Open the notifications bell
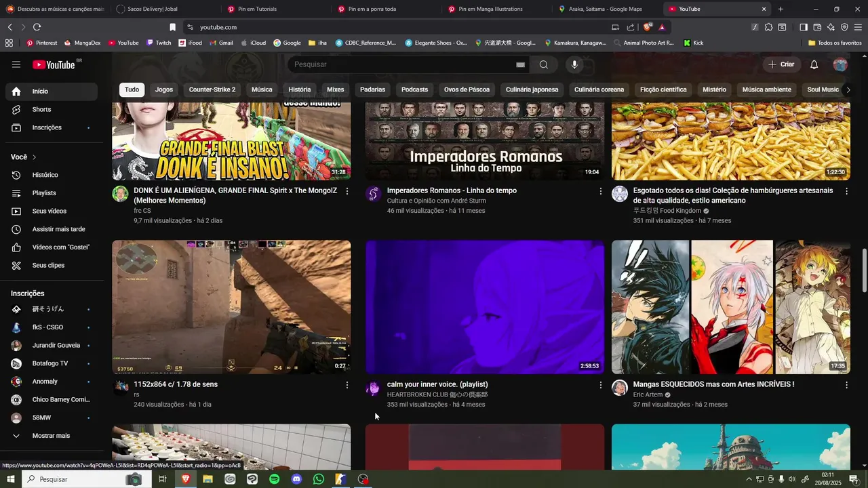The height and width of the screenshot is (488, 868). tap(814, 64)
